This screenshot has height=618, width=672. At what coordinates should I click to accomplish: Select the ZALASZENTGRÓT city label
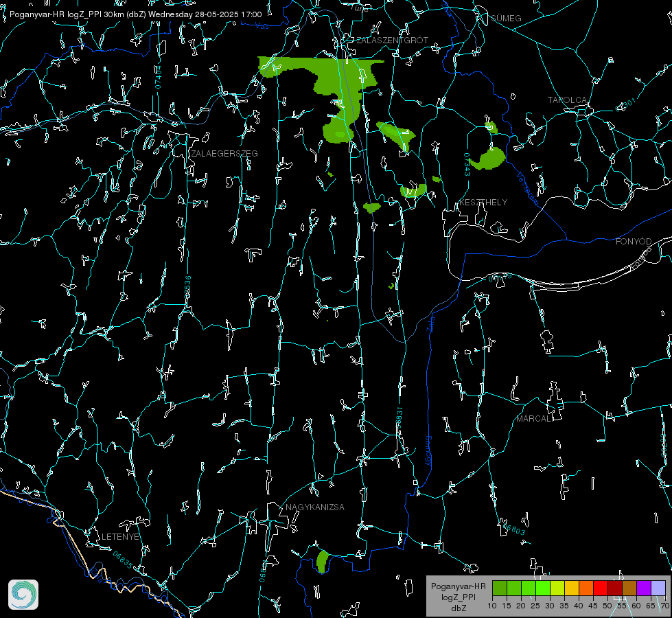393,41
